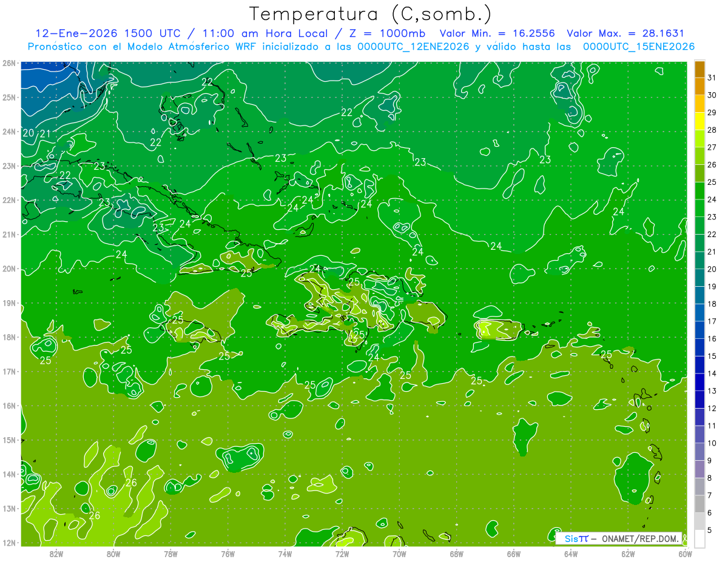
Task: Click the title "Temperatura (C,somb.)"
Action: pyautogui.click(x=371, y=15)
